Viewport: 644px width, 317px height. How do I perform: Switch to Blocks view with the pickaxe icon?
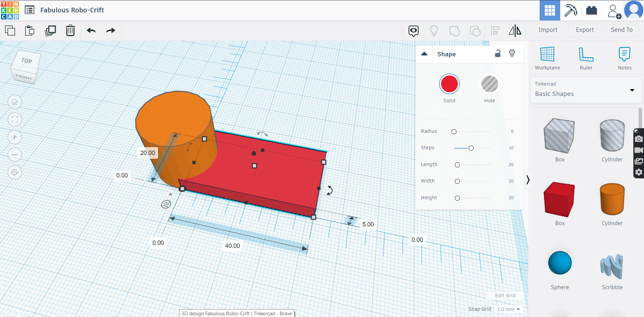(571, 10)
